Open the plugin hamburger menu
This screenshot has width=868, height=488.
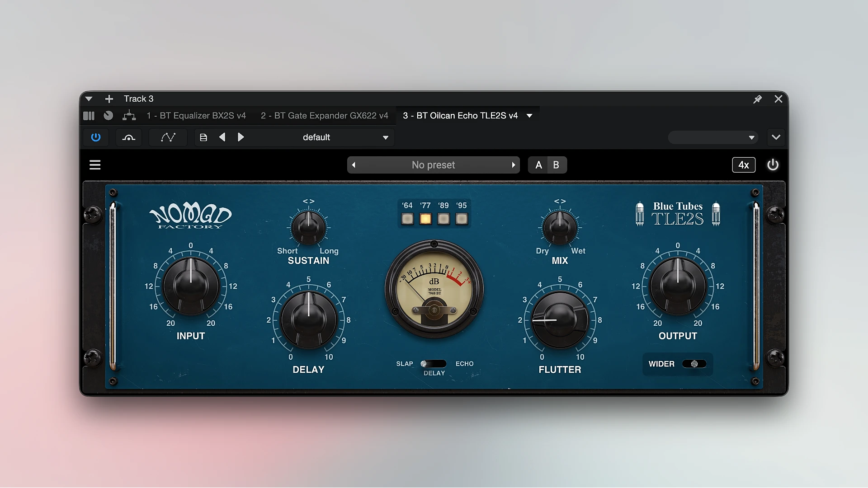[95, 165]
